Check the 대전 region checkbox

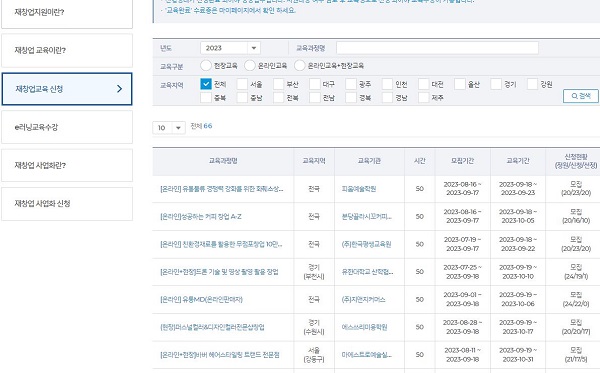[x=424, y=84]
